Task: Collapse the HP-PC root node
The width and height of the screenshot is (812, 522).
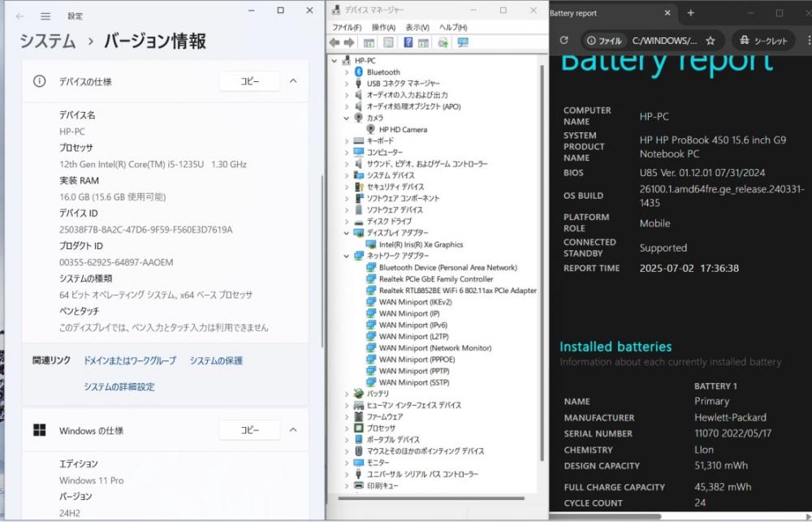Action: 335,61
